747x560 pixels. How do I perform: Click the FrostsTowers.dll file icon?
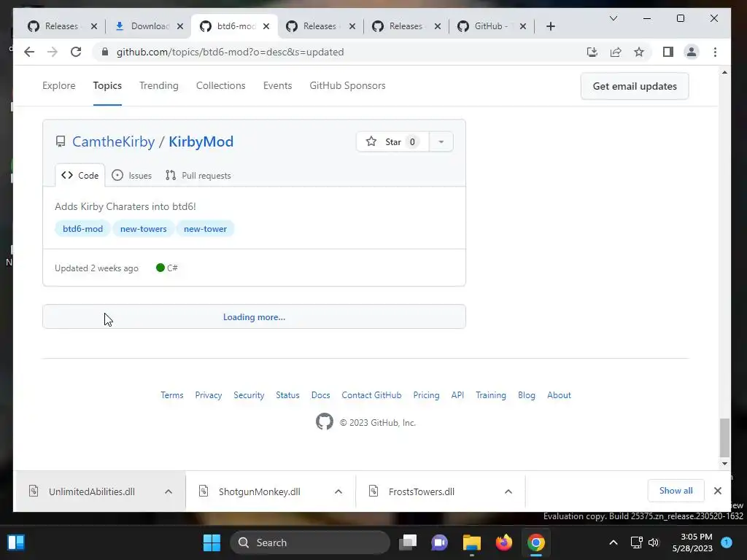tap(373, 491)
